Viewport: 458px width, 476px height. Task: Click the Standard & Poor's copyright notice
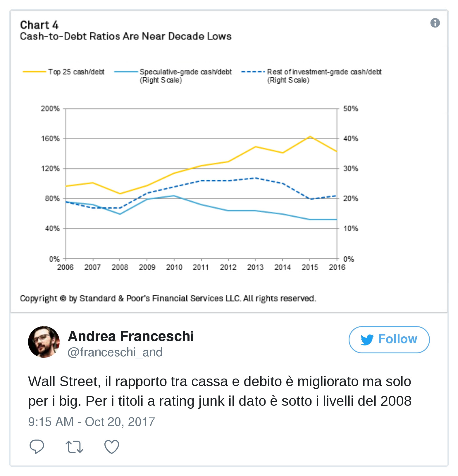168,299
